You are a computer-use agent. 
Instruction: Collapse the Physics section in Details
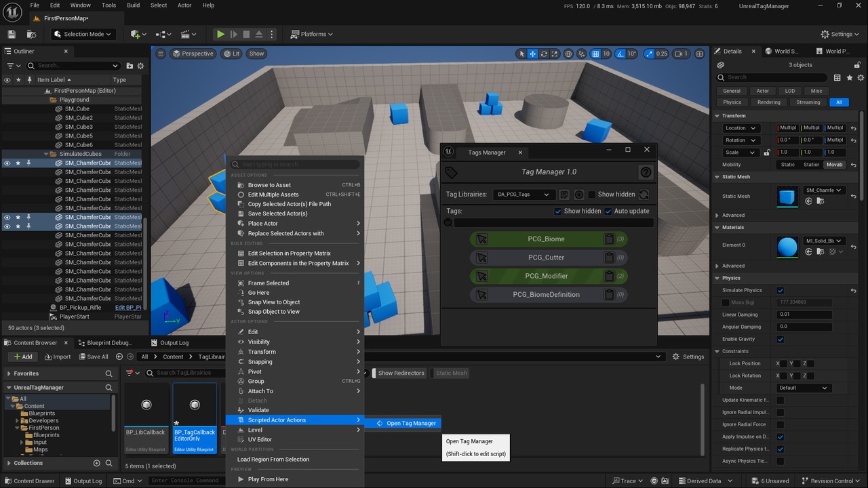717,278
